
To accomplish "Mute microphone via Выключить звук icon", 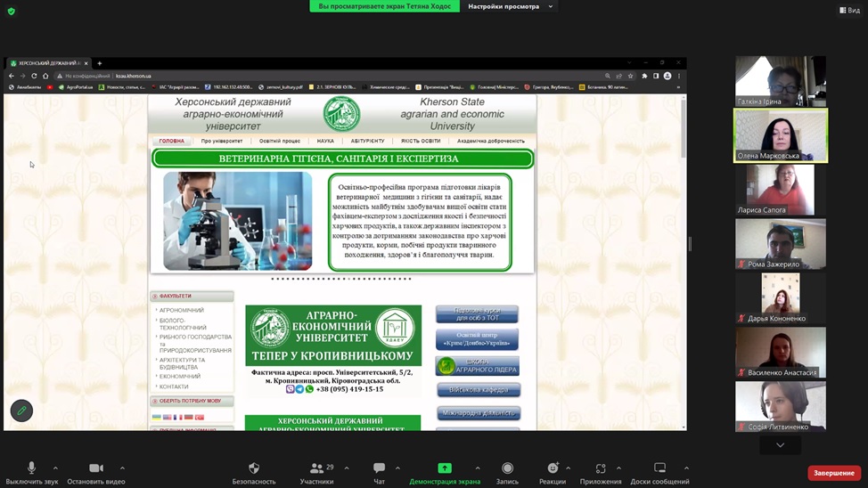I will coord(31,468).
